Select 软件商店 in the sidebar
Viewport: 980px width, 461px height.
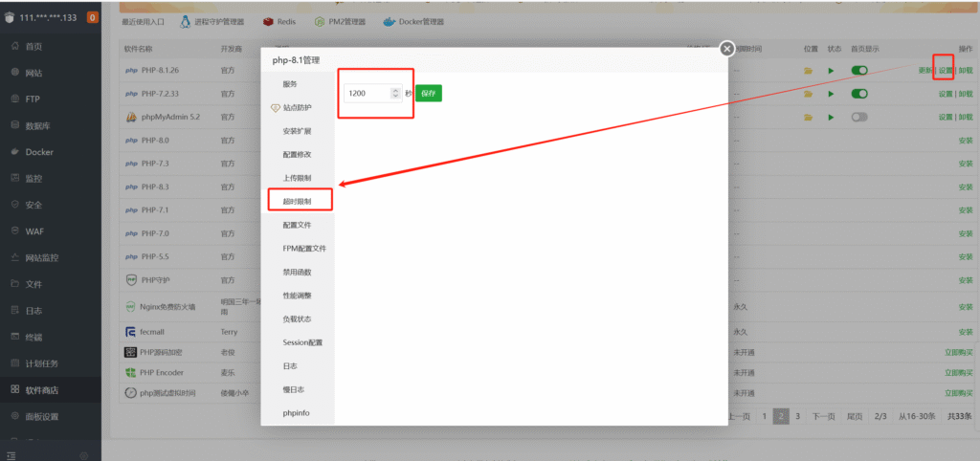pyautogui.click(x=41, y=390)
